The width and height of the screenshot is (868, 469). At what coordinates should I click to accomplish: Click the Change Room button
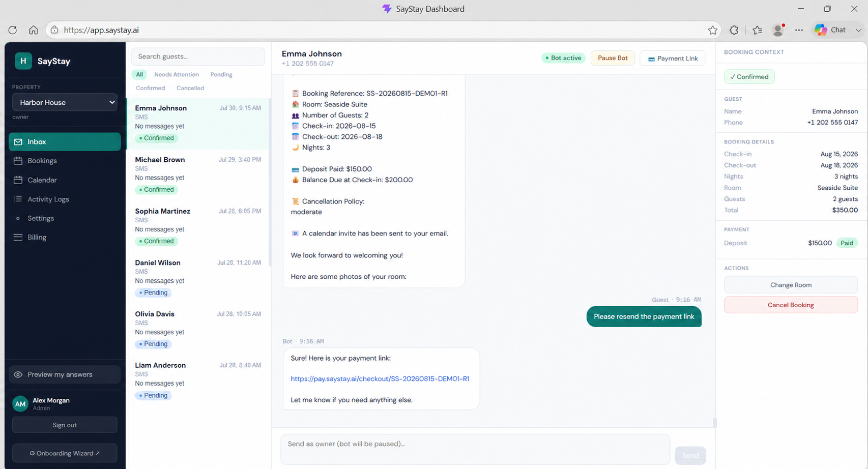coord(791,285)
